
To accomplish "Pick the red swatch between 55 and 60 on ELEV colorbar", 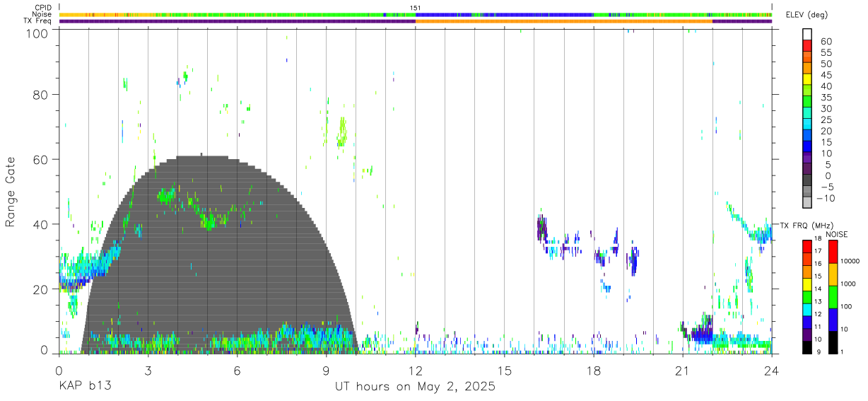I will click(x=808, y=47).
